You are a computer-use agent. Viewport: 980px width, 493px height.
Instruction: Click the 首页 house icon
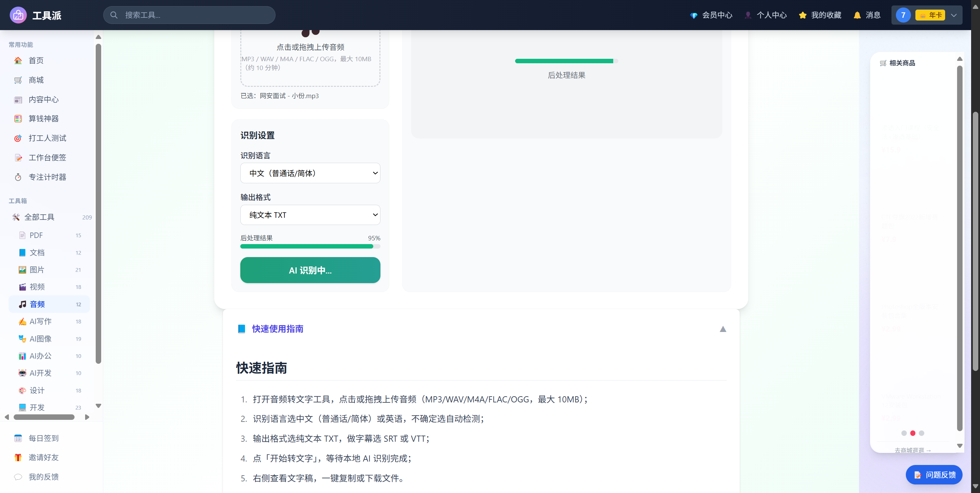pos(18,61)
